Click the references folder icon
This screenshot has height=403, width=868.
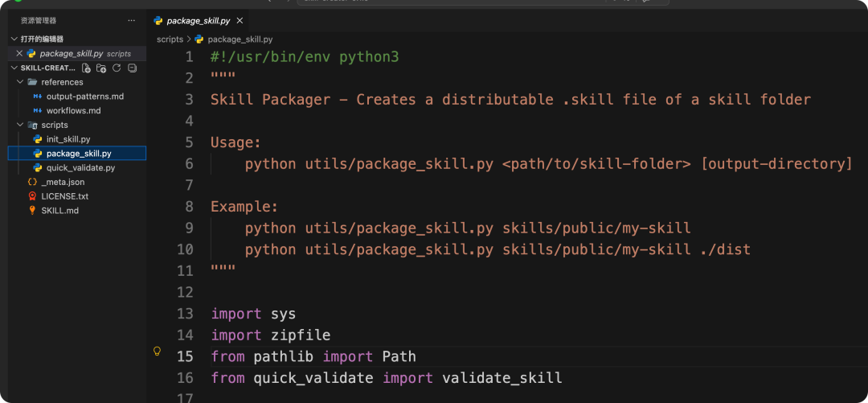pos(33,82)
